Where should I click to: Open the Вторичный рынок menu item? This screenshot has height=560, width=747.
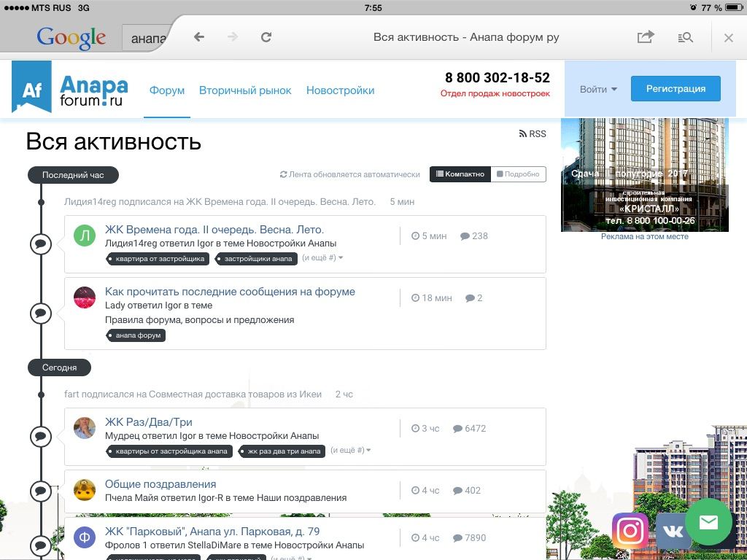click(245, 90)
